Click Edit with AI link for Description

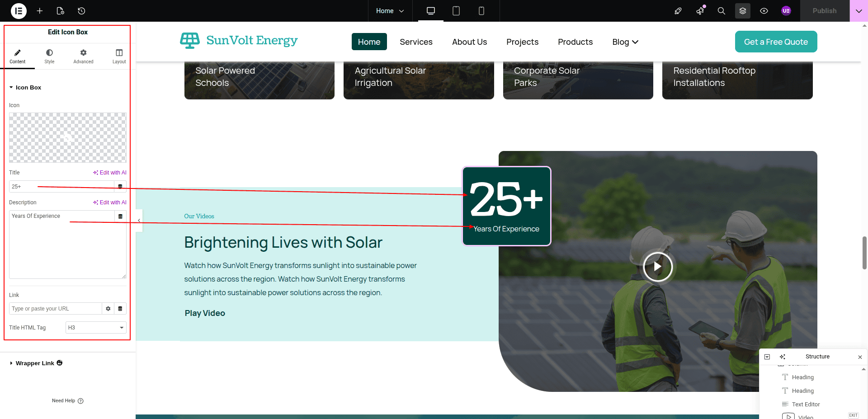click(x=110, y=202)
